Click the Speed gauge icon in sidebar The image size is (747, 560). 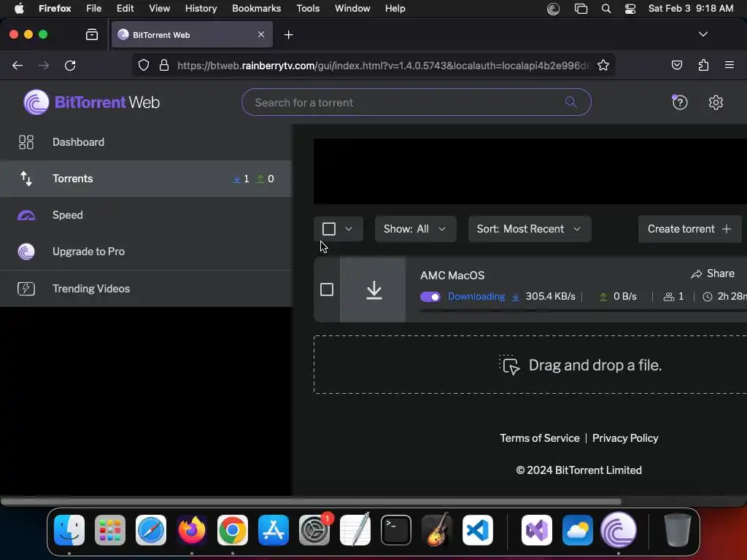tap(26, 215)
